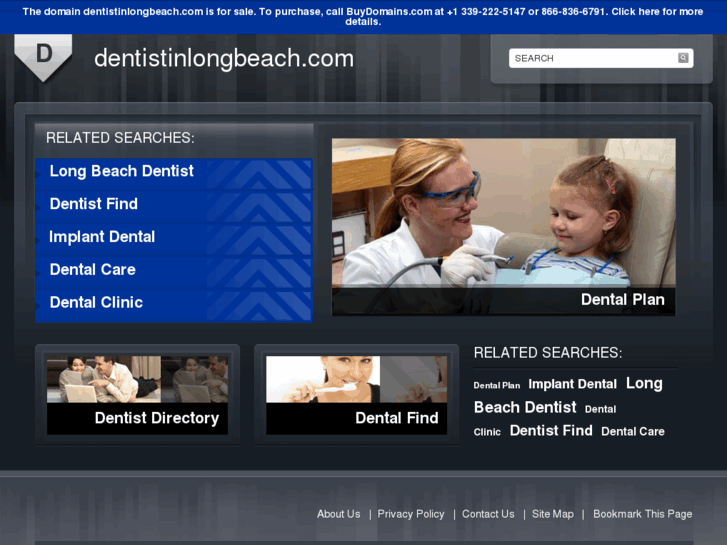This screenshot has height=545, width=727.
Task: Open Privacy Policy footer link
Action: 411,514
